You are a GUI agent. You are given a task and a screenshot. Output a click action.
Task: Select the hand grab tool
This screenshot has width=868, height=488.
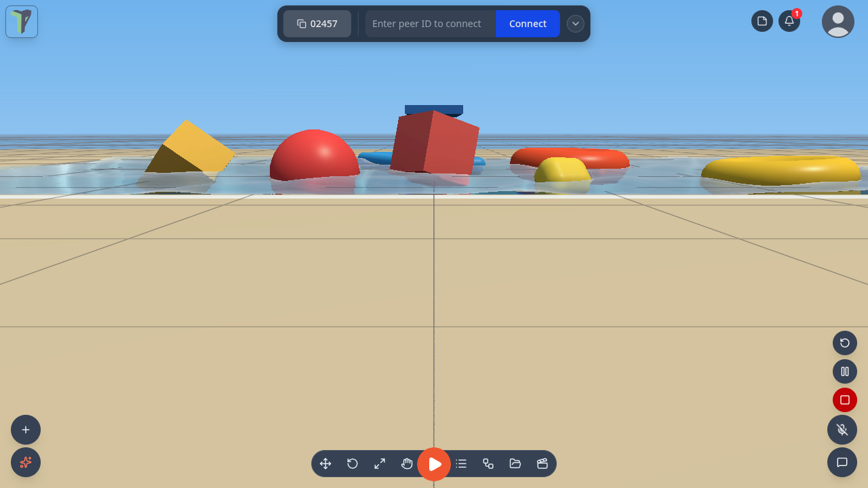[407, 464]
